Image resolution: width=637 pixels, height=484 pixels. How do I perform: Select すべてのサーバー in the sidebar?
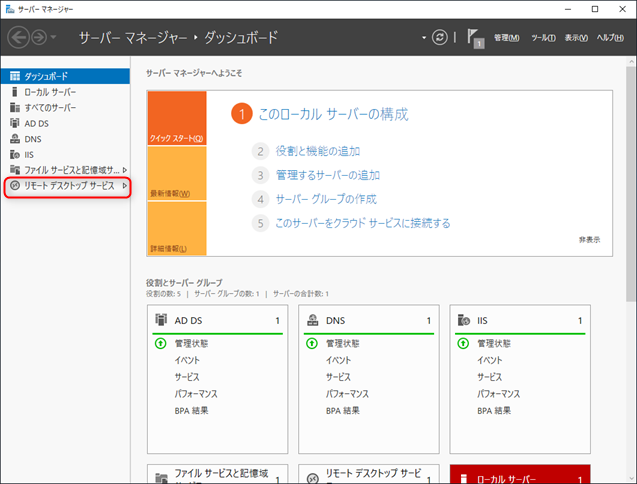click(65, 108)
